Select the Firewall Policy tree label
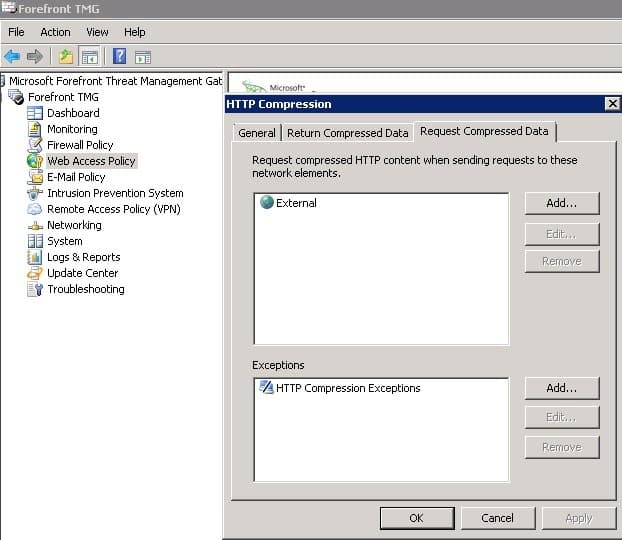This screenshot has height=540, width=622. [80, 145]
